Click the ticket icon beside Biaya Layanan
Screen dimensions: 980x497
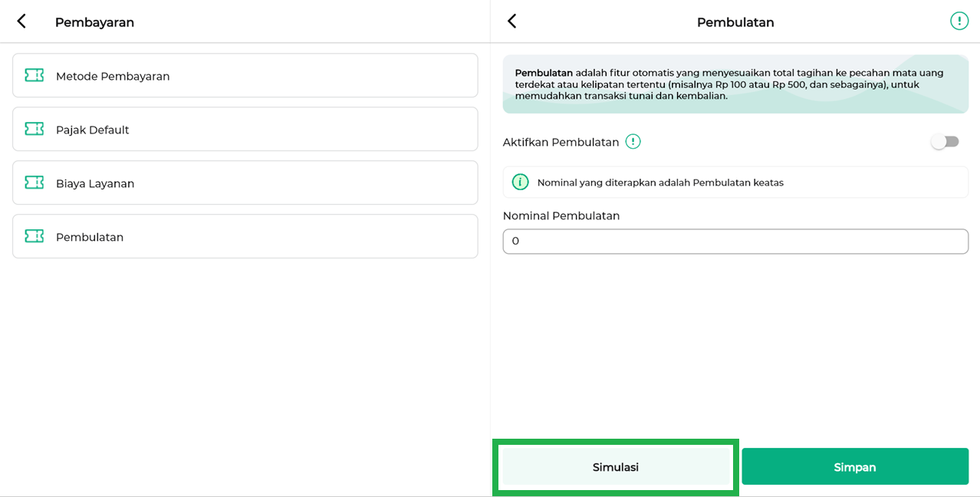pos(34,183)
